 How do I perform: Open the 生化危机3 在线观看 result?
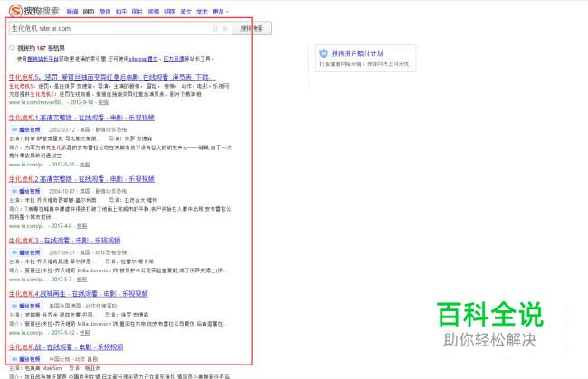click(65, 241)
